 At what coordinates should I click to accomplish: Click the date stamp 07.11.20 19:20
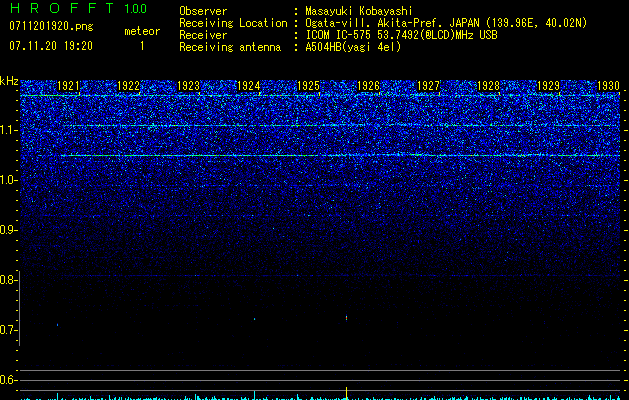click(51, 46)
